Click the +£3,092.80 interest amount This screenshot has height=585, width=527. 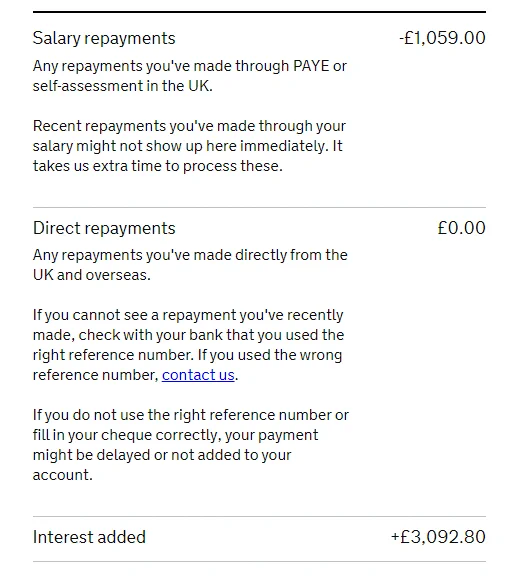(438, 536)
